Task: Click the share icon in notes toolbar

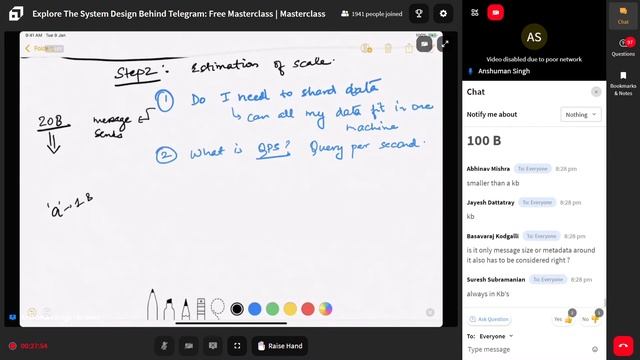Action: 409,49
